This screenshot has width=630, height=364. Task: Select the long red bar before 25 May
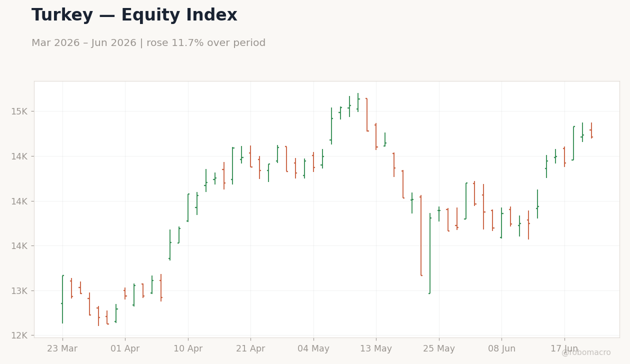[421, 235]
